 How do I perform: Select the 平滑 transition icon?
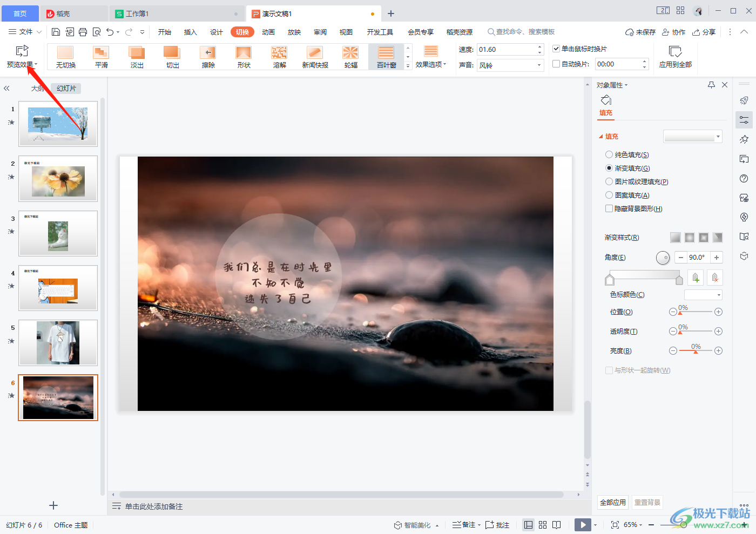click(x=101, y=52)
